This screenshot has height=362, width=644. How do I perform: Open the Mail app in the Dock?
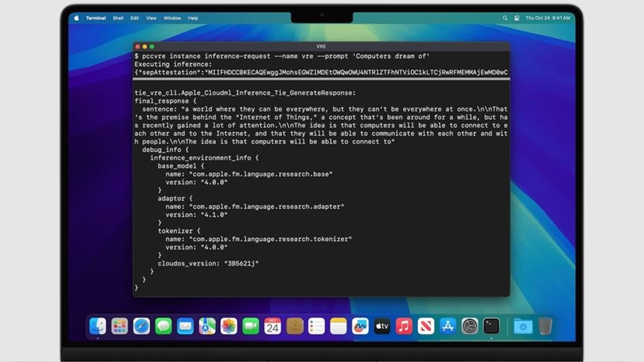pyautogui.click(x=185, y=326)
